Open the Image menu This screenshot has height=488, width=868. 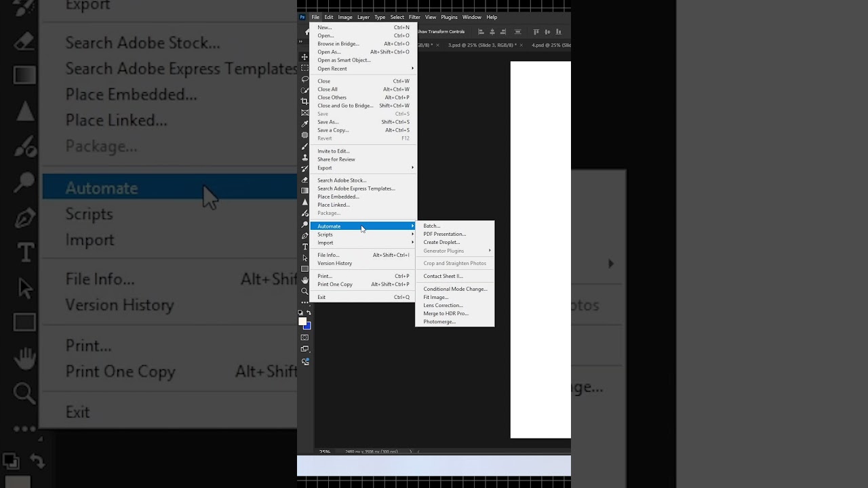coord(345,17)
